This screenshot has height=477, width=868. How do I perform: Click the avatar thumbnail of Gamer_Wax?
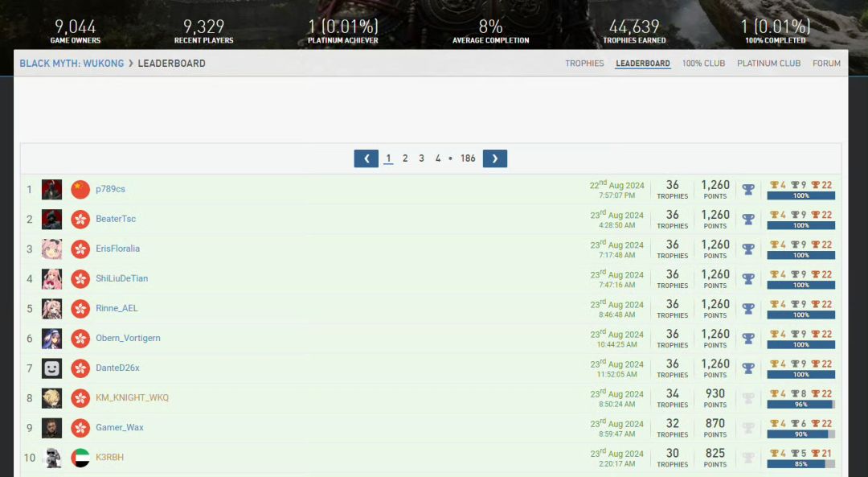coord(51,428)
